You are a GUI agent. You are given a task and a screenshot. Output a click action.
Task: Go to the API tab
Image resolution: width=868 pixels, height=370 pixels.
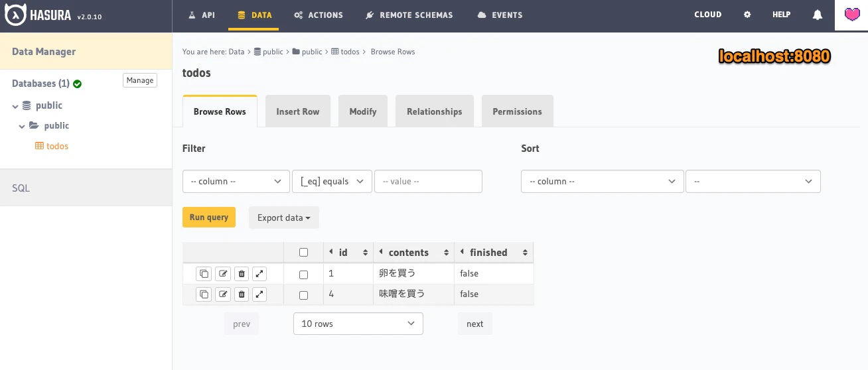tap(202, 15)
